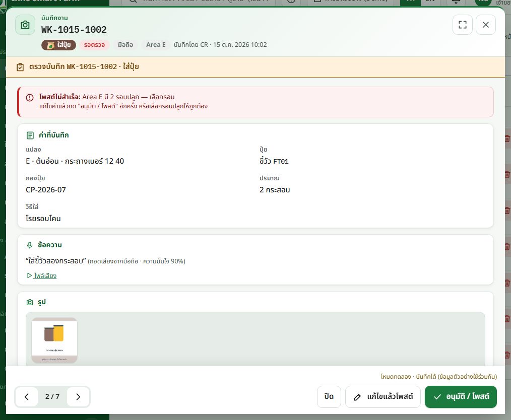Play the ไฟล์เสียง audio file link
The width and height of the screenshot is (511, 420).
[42, 276]
